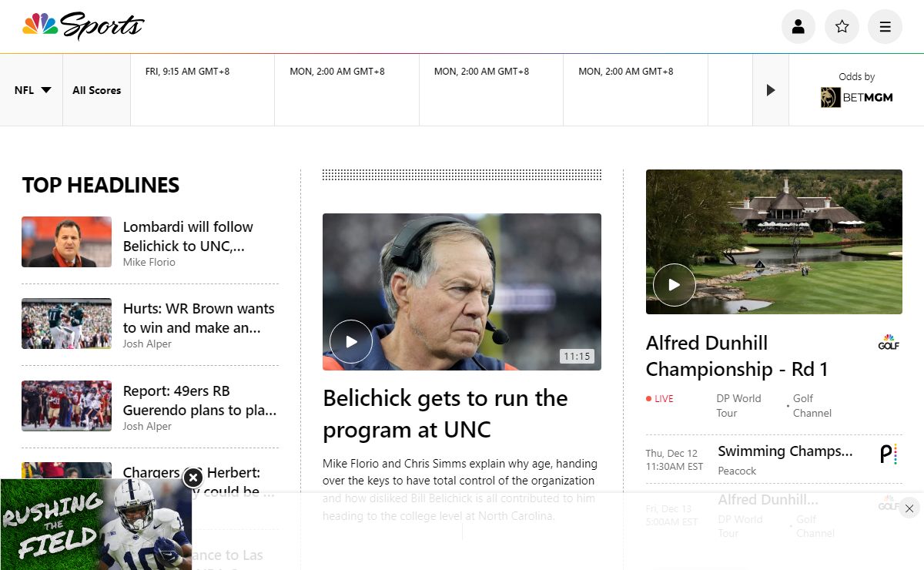Open the 49ers story thumbnail
The image size is (924, 570).
click(66, 406)
